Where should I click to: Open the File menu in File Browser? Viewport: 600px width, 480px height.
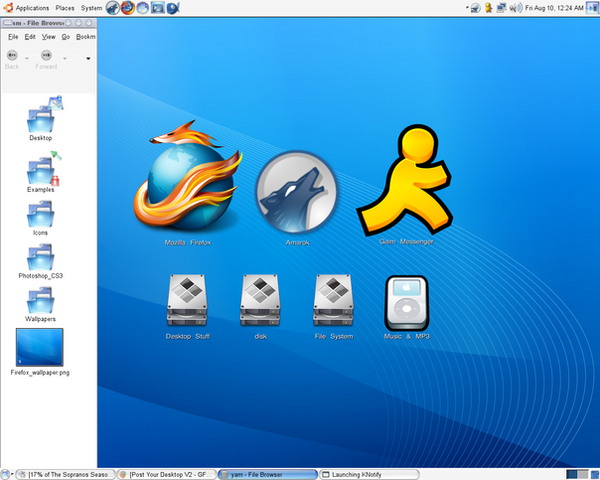pos(13,37)
